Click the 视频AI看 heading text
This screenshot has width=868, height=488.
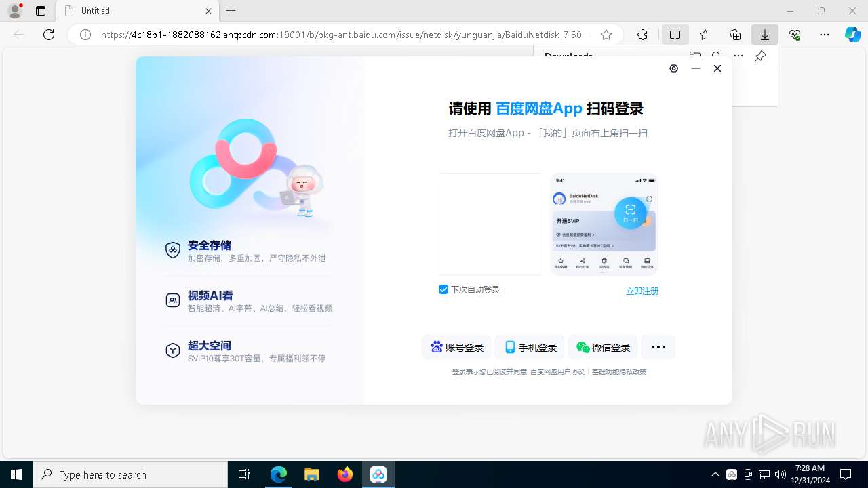[x=211, y=296]
